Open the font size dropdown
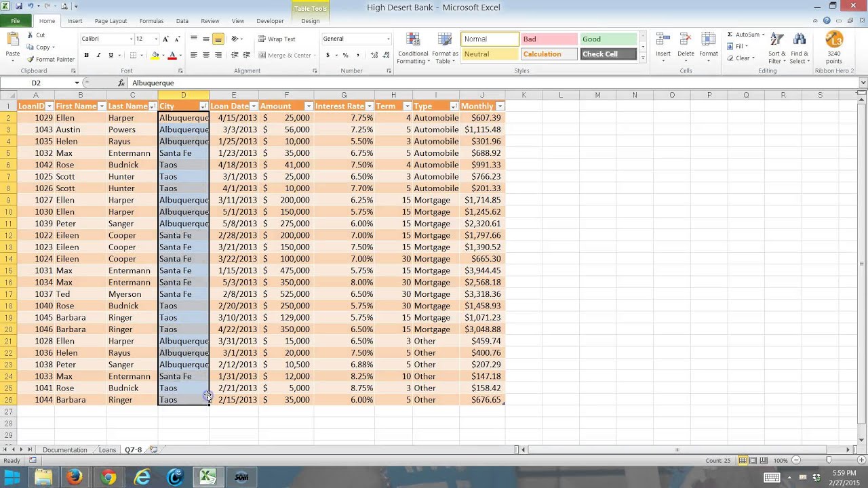The width and height of the screenshot is (868, 488). [x=156, y=39]
